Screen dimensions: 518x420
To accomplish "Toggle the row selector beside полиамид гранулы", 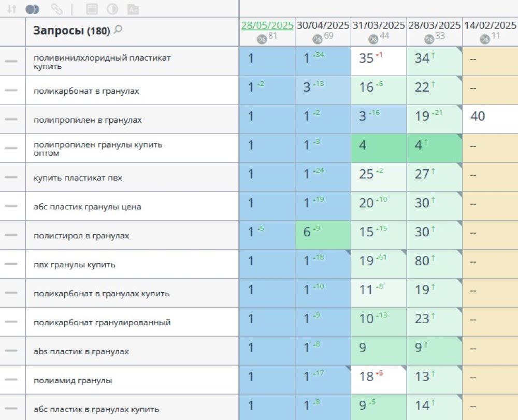I will pyautogui.click(x=11, y=379).
